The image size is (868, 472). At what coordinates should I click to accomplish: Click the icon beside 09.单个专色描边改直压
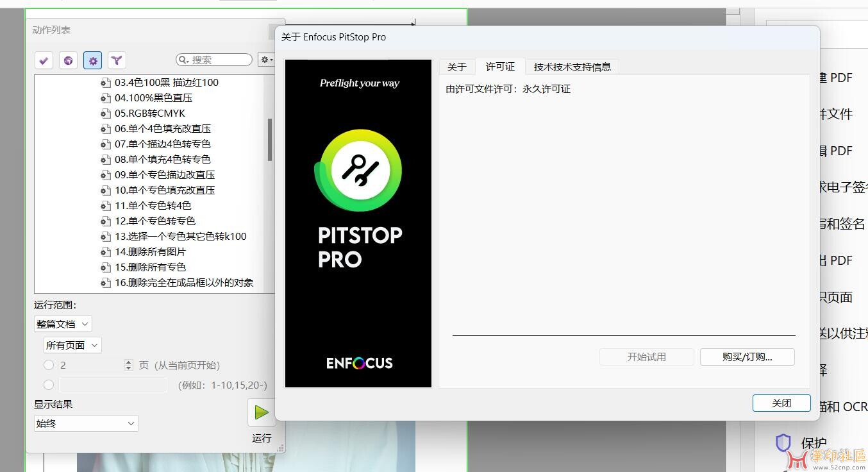coord(106,175)
